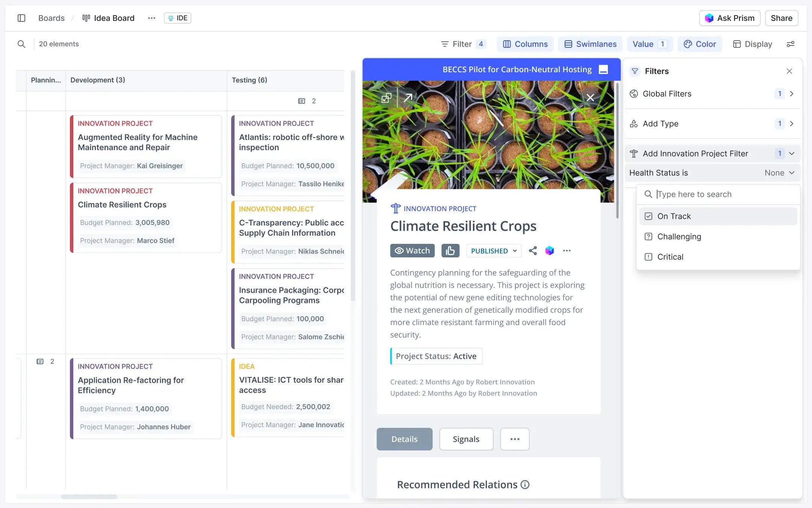812x508 pixels.
Task: Click the Share button at top right
Action: [781, 18]
